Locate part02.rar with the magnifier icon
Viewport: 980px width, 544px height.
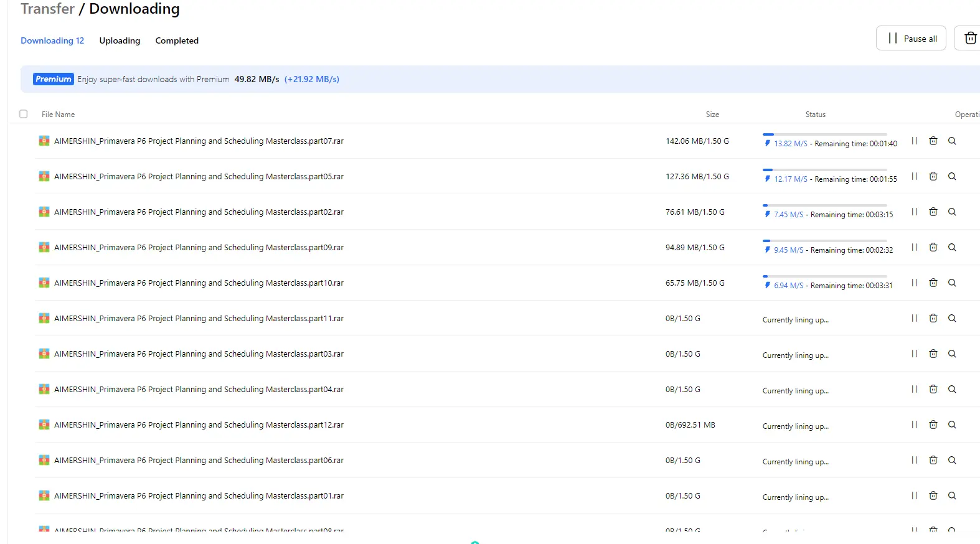click(952, 212)
